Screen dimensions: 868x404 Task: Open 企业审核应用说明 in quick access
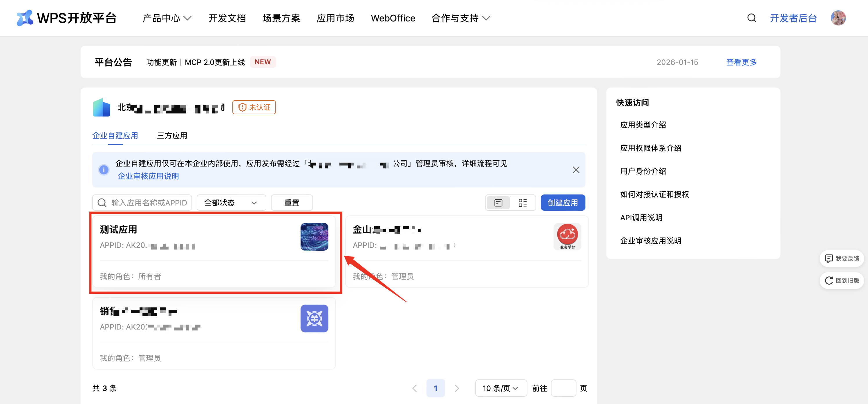click(x=651, y=241)
